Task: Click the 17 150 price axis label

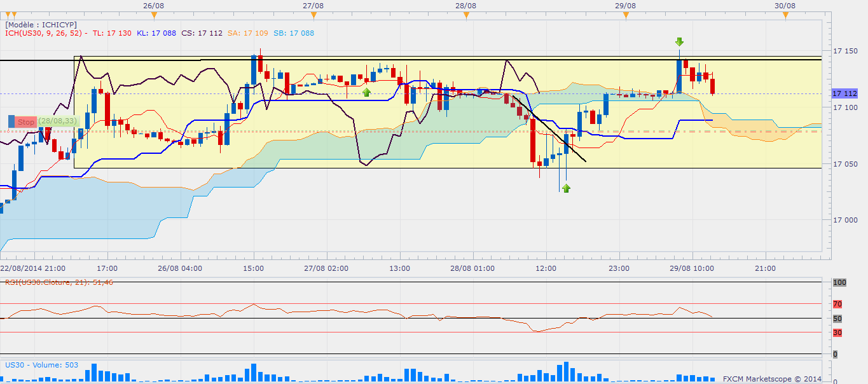Action: pos(844,51)
